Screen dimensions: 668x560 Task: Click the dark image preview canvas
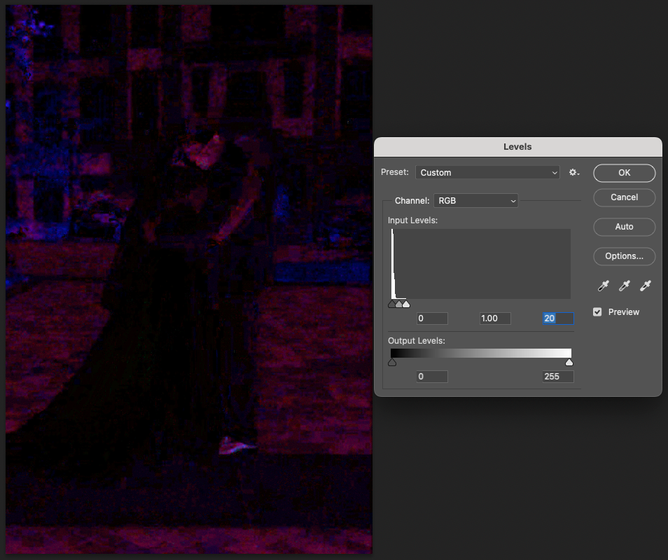pos(189,280)
